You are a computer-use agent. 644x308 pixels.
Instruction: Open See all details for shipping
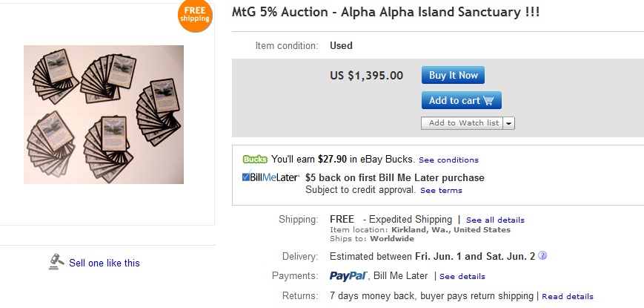tap(495, 220)
